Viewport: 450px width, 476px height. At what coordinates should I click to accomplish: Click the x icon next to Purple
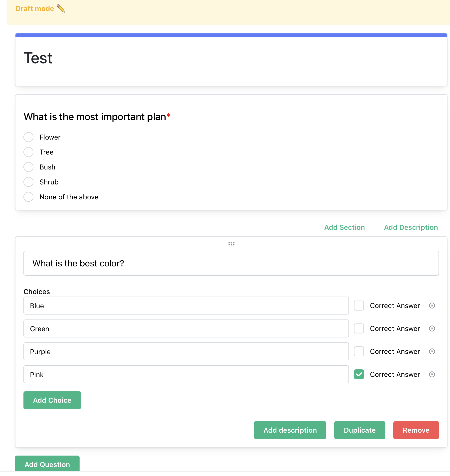pyautogui.click(x=432, y=351)
